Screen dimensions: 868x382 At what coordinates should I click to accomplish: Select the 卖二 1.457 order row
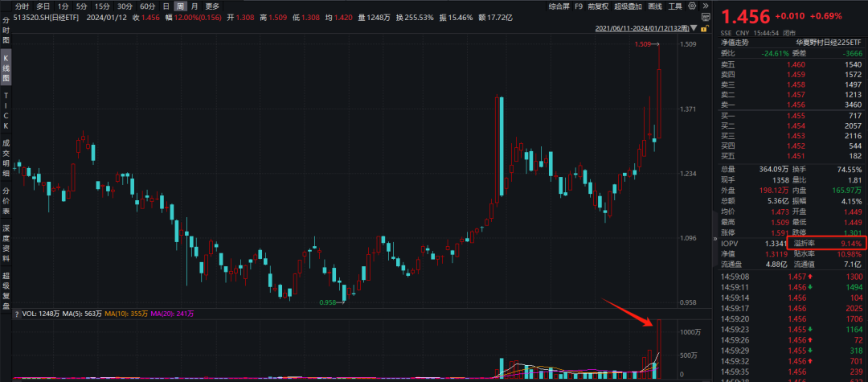coord(792,95)
